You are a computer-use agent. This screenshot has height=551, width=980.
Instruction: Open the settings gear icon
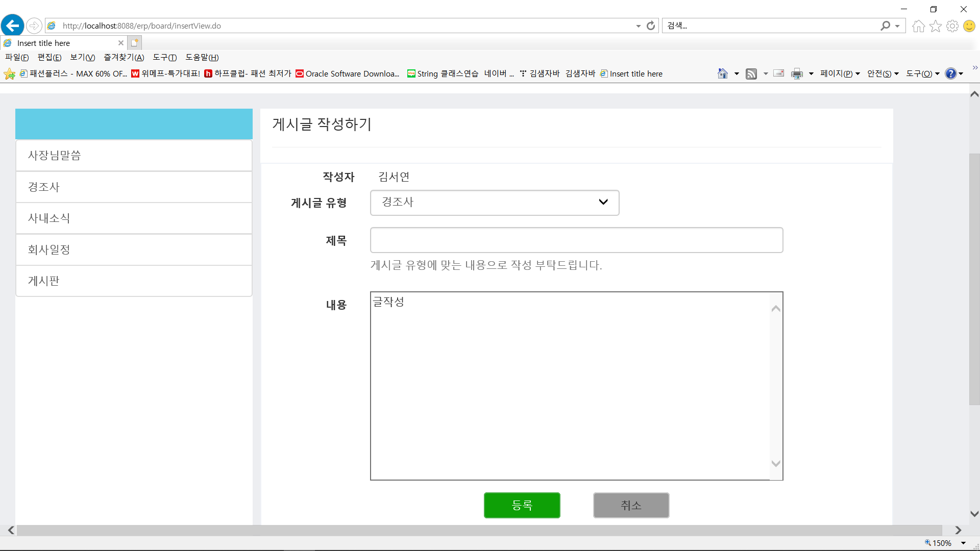point(952,26)
